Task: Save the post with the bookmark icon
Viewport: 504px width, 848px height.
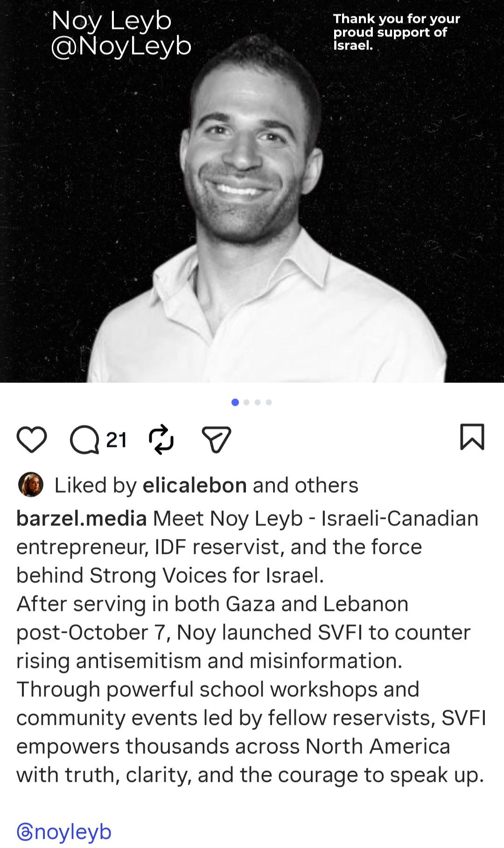Action: click(x=472, y=437)
